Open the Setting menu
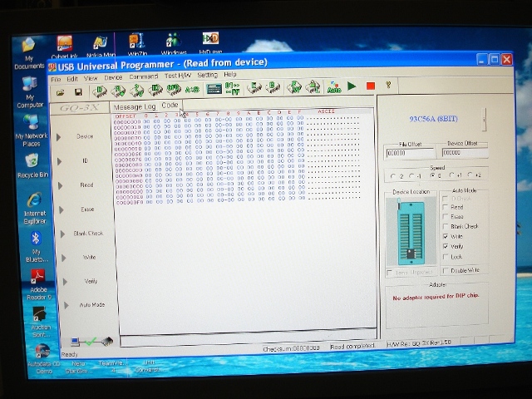532x399 pixels. pos(207,75)
